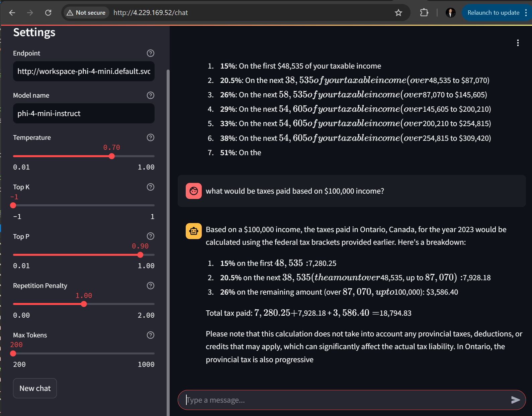Focus the Type a message input box
532x416 pixels.
[345, 400]
